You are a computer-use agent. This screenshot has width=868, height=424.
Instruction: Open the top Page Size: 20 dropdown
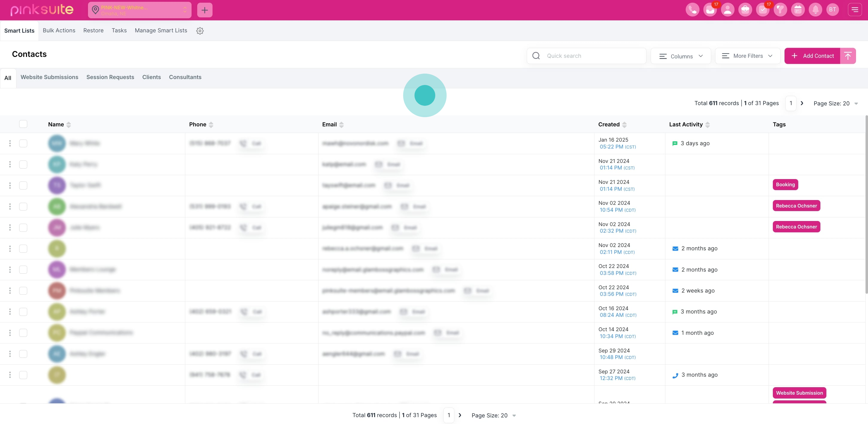(x=835, y=104)
